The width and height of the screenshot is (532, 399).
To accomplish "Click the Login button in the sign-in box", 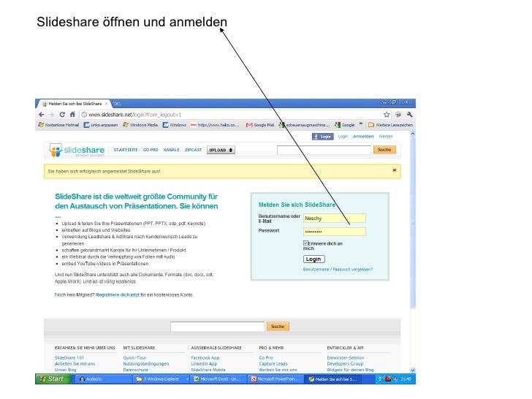I will (313, 259).
